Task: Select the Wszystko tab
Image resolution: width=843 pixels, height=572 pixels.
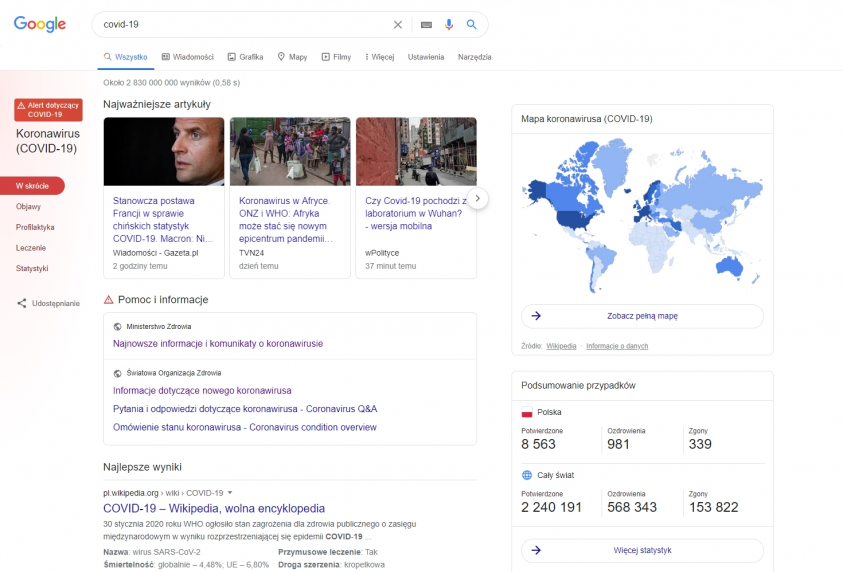Action: pos(126,57)
